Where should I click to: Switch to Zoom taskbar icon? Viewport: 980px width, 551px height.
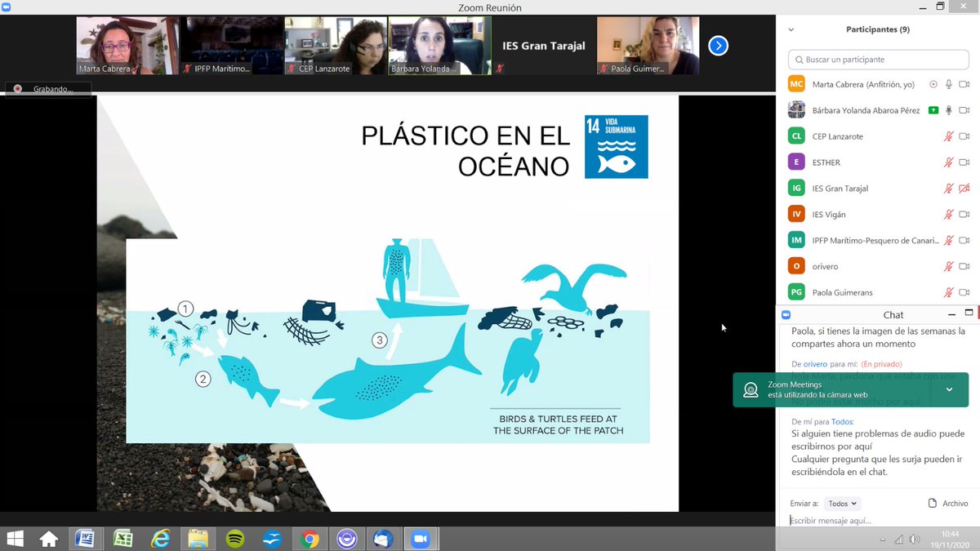(421, 539)
